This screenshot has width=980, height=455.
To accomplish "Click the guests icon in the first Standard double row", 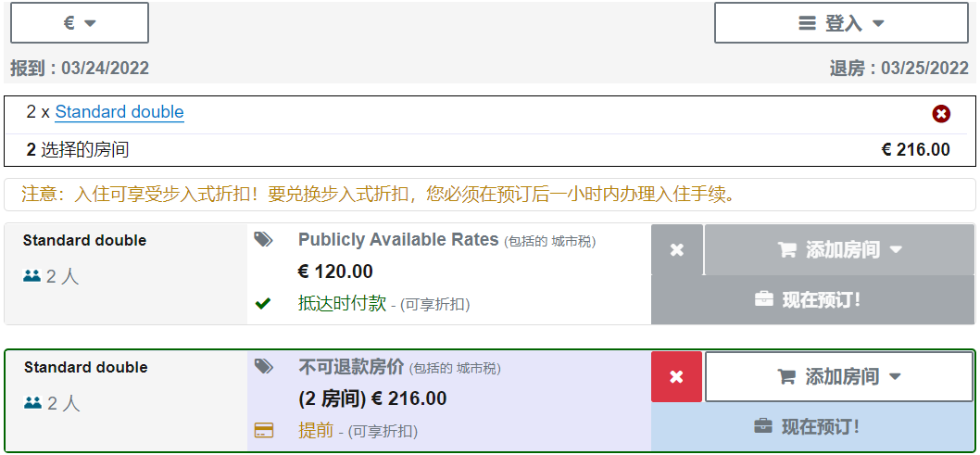I will coord(32,276).
